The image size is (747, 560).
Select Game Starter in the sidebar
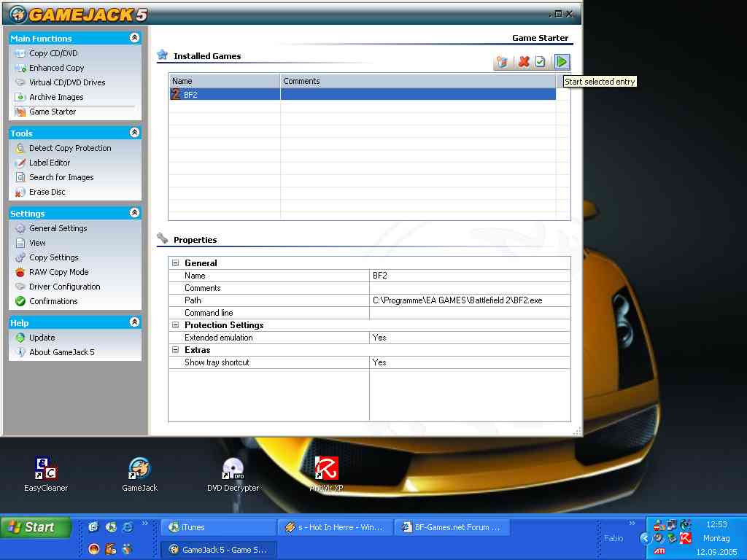[x=53, y=112]
